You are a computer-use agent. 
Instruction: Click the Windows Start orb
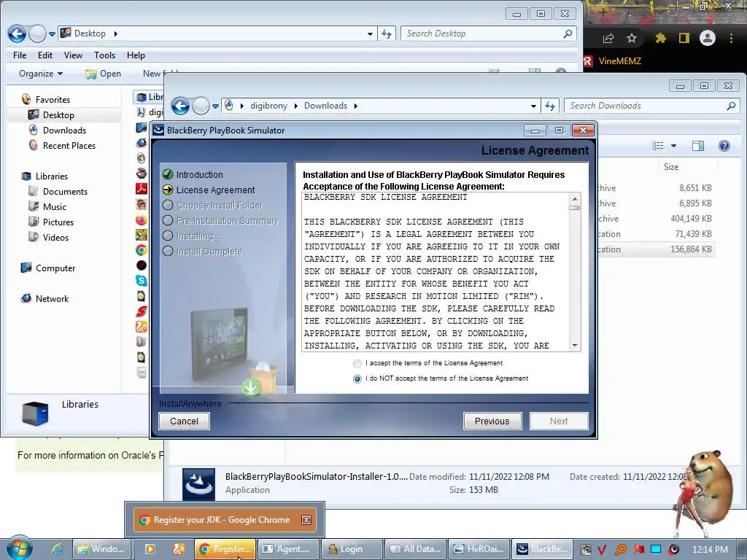(20, 548)
